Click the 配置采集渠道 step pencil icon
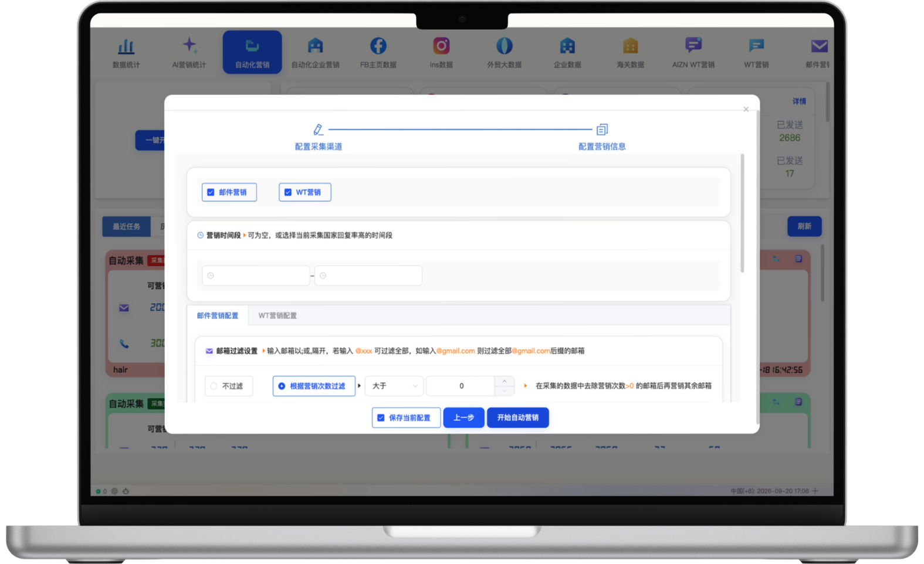The width and height of the screenshot is (924, 564). [318, 129]
